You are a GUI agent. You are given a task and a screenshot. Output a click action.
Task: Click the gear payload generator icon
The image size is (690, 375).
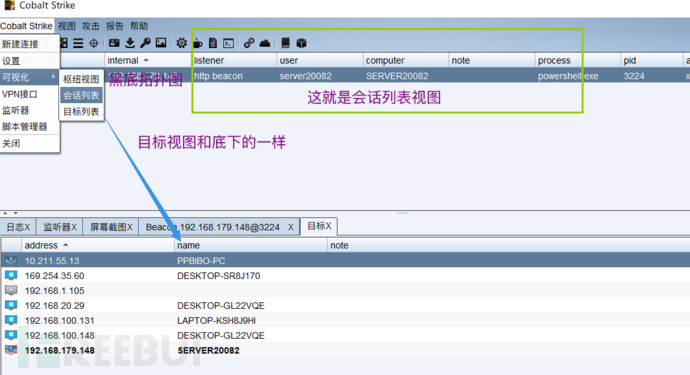coord(181,43)
